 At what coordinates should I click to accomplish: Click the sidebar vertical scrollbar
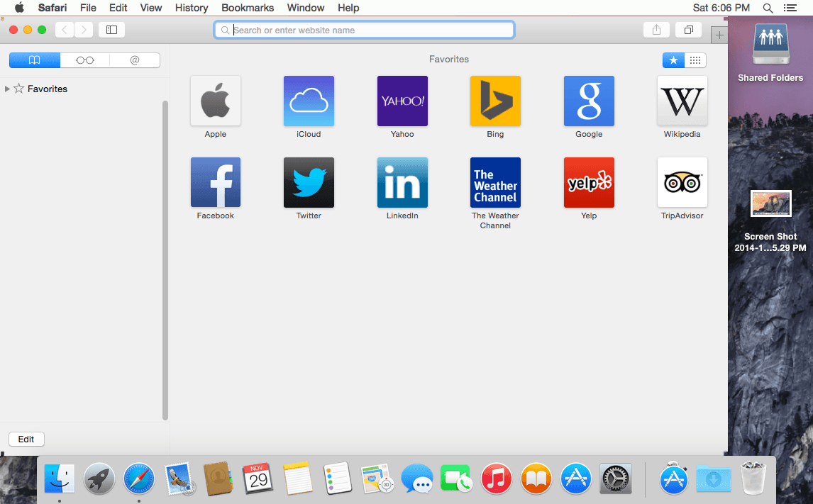click(x=165, y=260)
